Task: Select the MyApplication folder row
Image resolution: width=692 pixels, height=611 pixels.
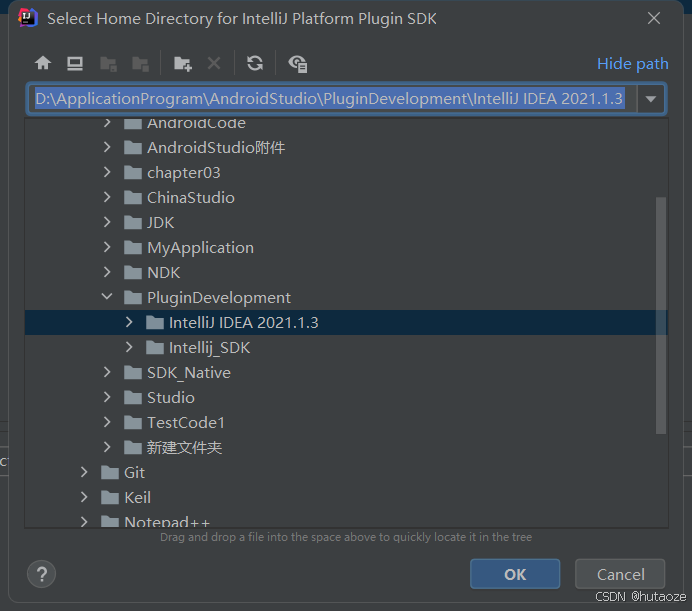Action: pyautogui.click(x=346, y=247)
